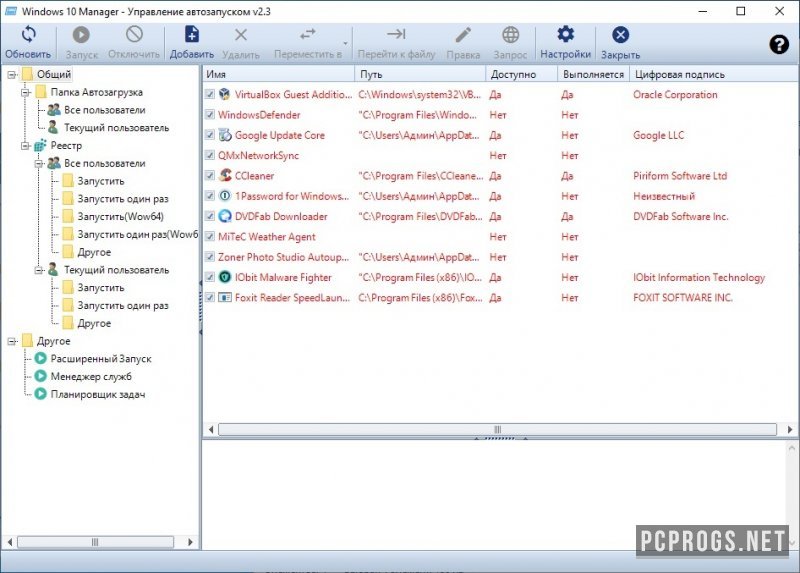Toggle the QMxNetworkSync checkbox
The width and height of the screenshot is (800, 573).
click(210, 155)
